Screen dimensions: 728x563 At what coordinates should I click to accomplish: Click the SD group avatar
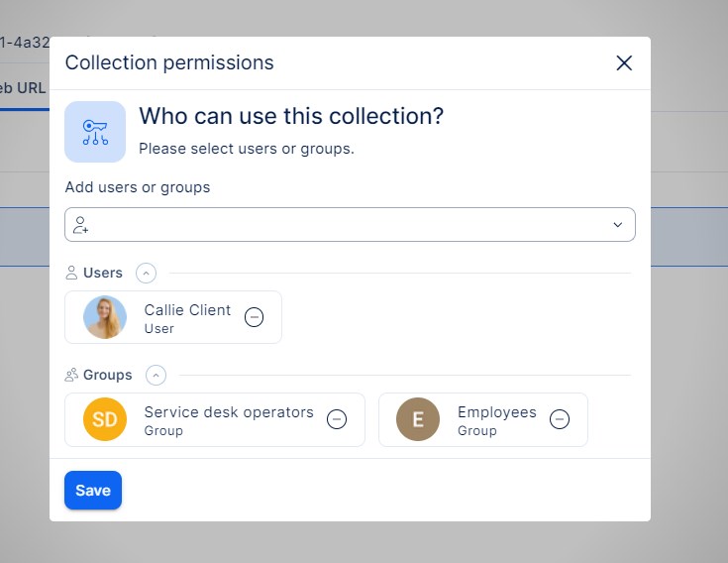(105, 419)
